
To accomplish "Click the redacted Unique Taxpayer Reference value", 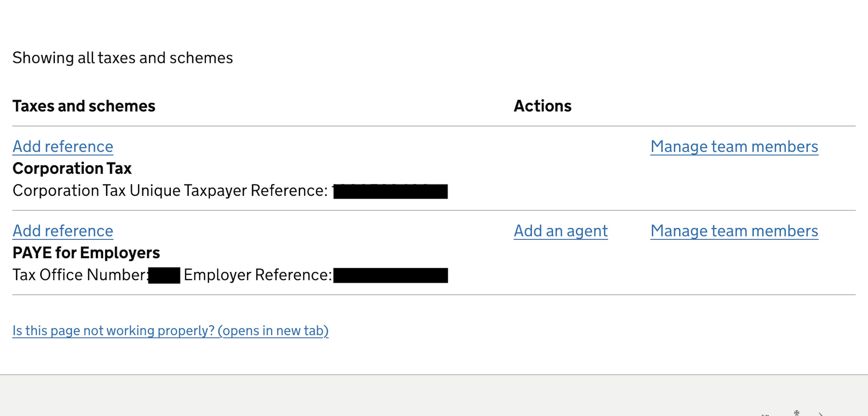I will pyautogui.click(x=390, y=191).
